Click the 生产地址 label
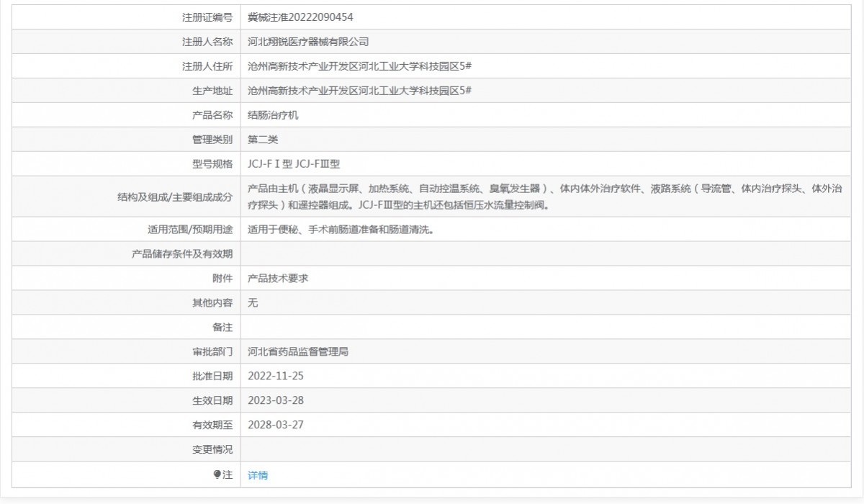This screenshot has height=504, width=864. click(213, 91)
